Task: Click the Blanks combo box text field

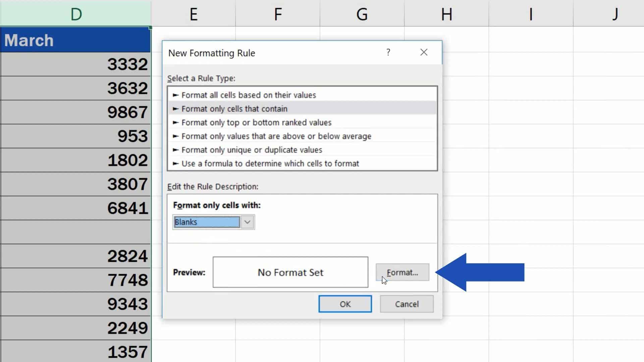Action: (206, 222)
